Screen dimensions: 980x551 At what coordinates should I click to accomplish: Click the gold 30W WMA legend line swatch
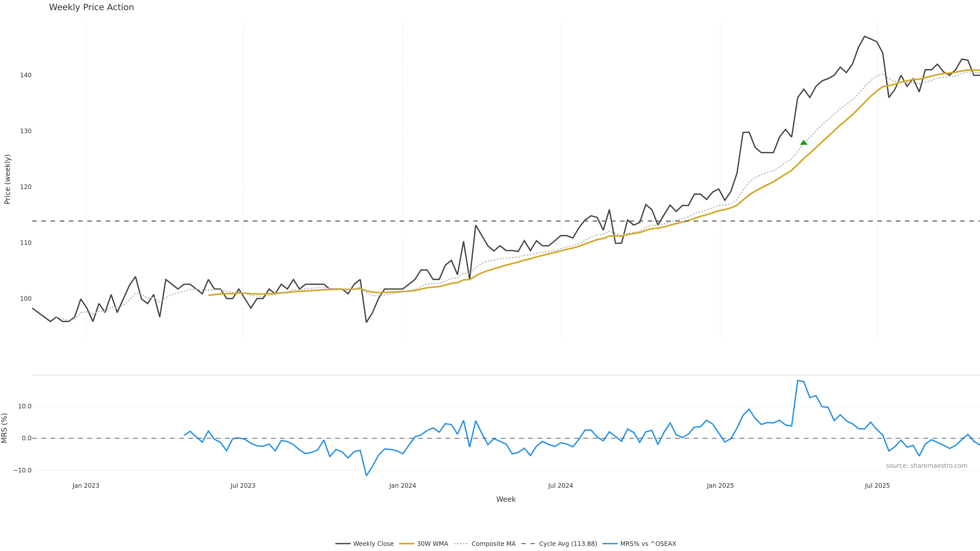point(406,544)
